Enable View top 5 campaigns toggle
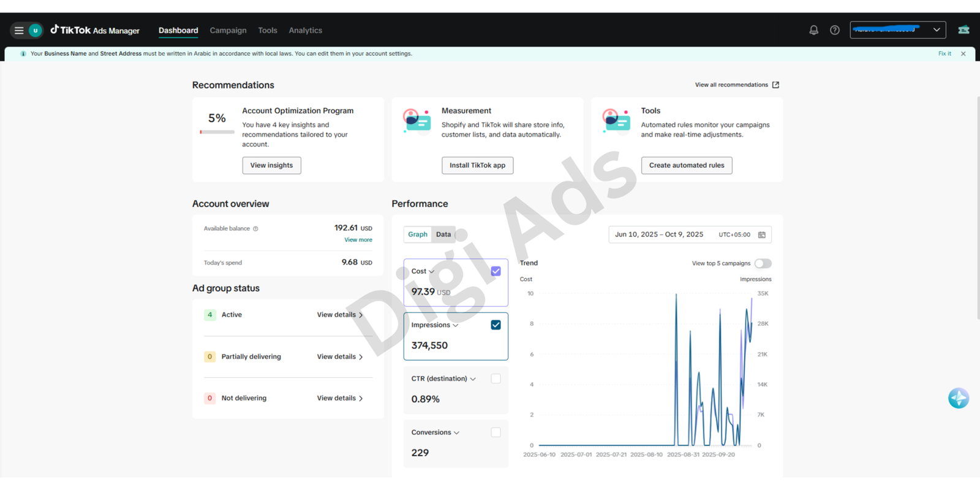Screen dimensions: 980x490 pos(763,263)
